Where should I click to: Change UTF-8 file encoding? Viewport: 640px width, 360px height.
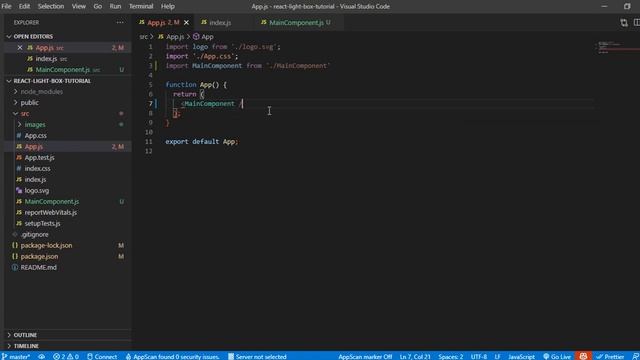pos(479,356)
